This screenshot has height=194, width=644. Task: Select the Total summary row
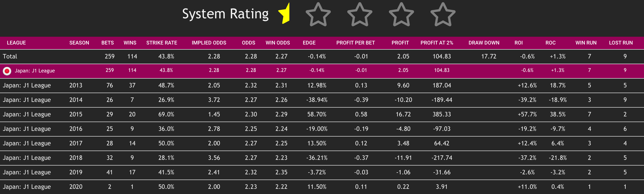tap(322, 56)
